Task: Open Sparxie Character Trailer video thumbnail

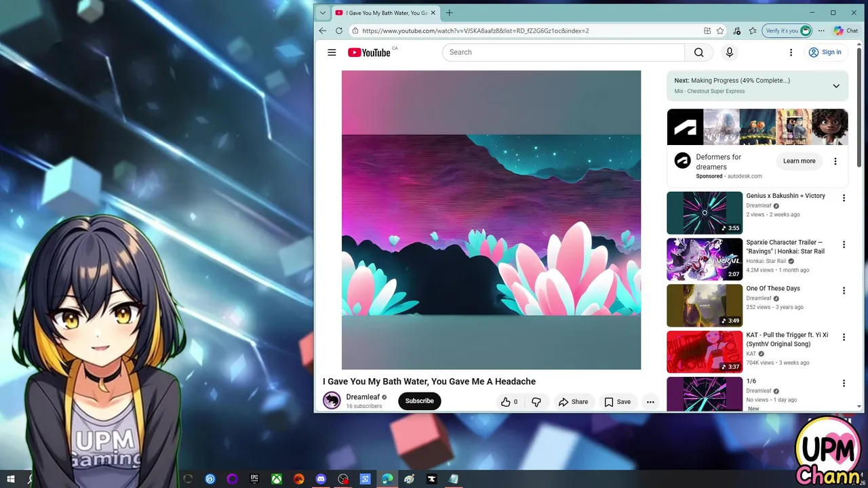Action: click(x=705, y=259)
